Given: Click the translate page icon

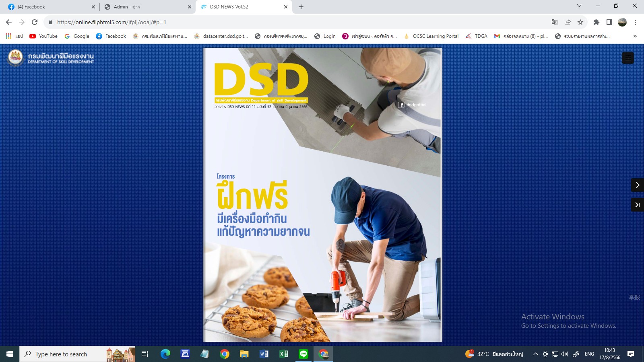Looking at the screenshot, I should [x=555, y=22].
